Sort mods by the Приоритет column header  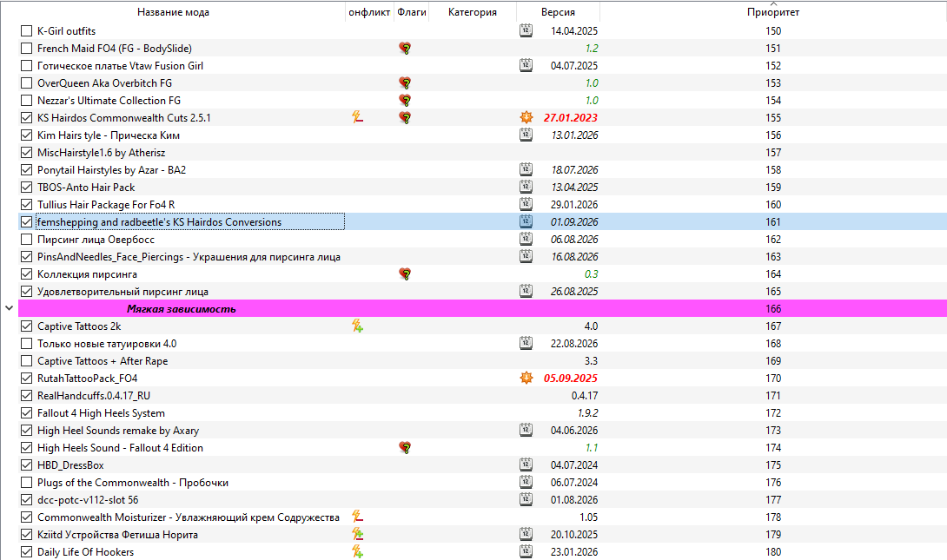point(773,12)
